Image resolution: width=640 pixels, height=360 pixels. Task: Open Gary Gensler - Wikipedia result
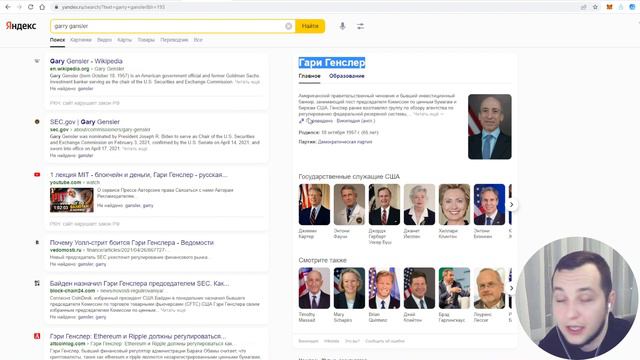86,61
